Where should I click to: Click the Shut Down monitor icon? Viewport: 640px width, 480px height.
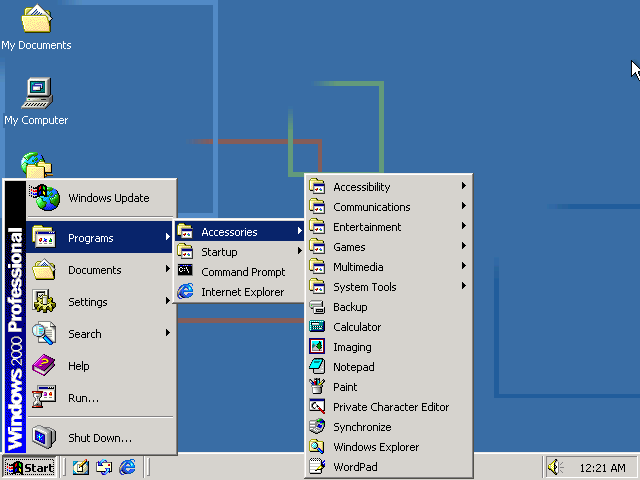tap(44, 437)
